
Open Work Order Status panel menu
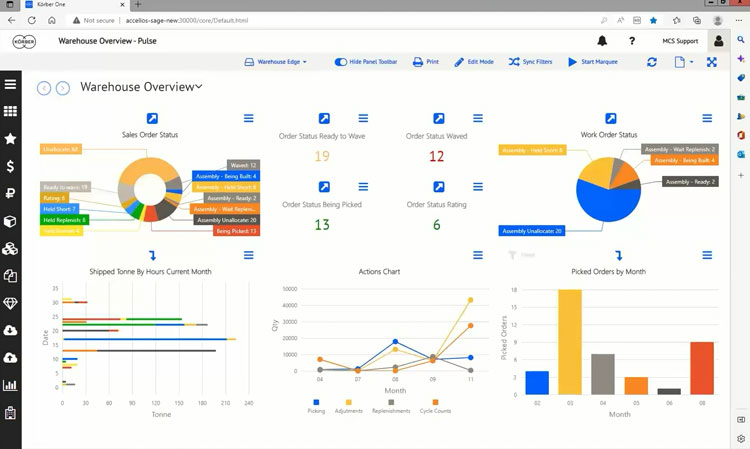[x=707, y=119]
